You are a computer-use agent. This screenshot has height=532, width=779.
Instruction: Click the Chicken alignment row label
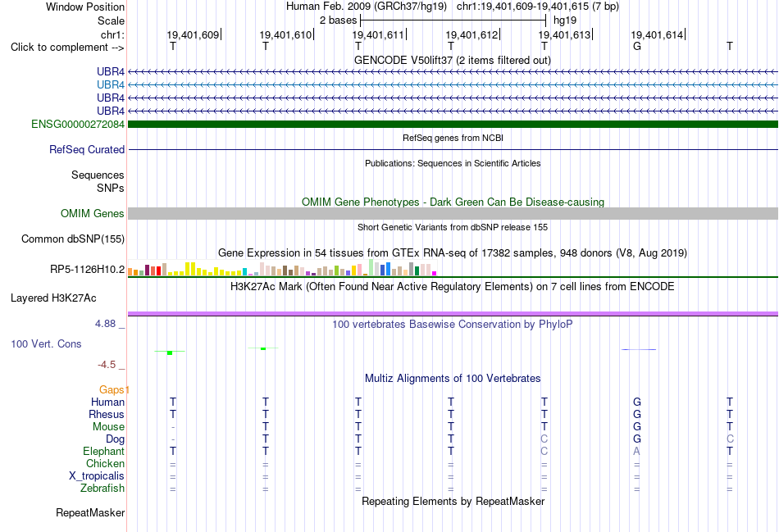(105, 463)
